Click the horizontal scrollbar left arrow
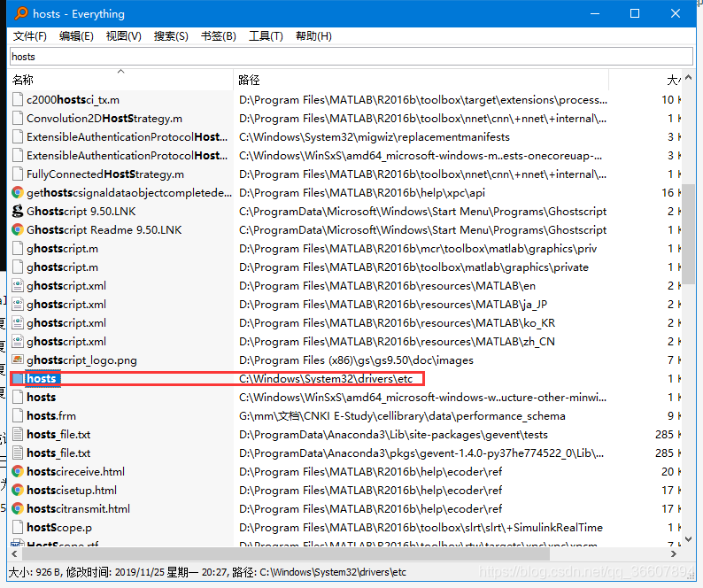The height and width of the screenshot is (588, 703). click(14, 554)
